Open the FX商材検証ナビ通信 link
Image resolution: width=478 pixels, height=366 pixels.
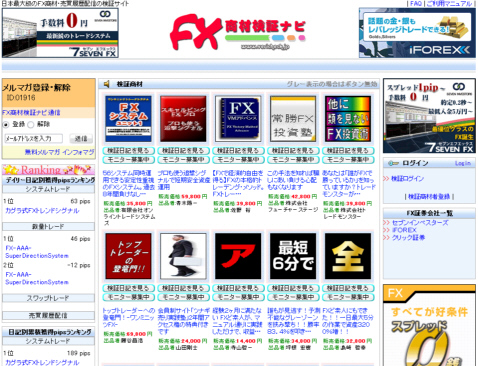[31, 113]
